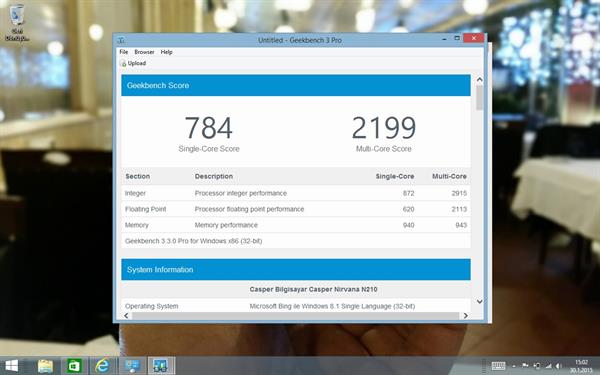Click the scroll down arrow of vertical scrollbar
Viewport: 600px width, 375px height.
tap(479, 302)
